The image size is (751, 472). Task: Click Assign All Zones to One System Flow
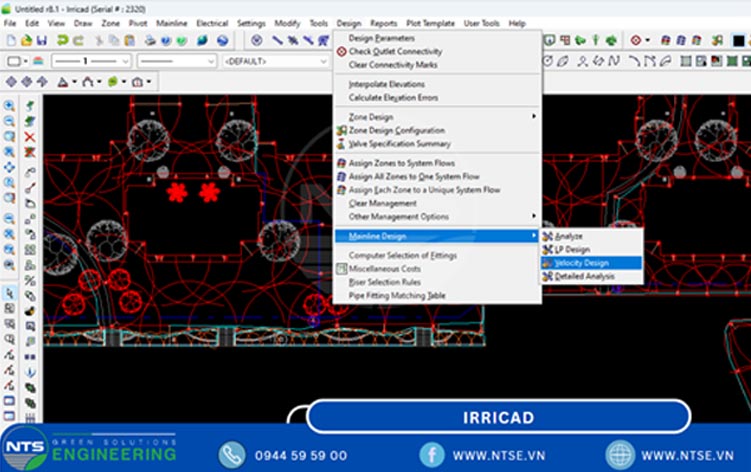(x=413, y=176)
